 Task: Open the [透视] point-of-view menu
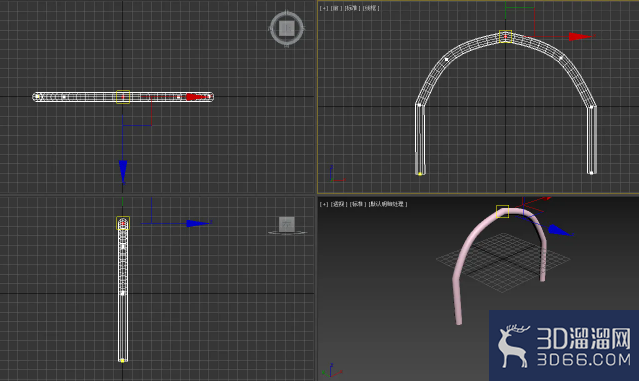tap(338, 204)
